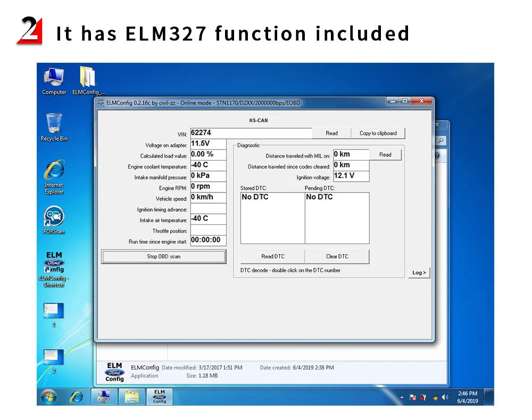Viewport: 532px width, 420px height.
Task: Click the VIN input field
Action: [x=251, y=133]
